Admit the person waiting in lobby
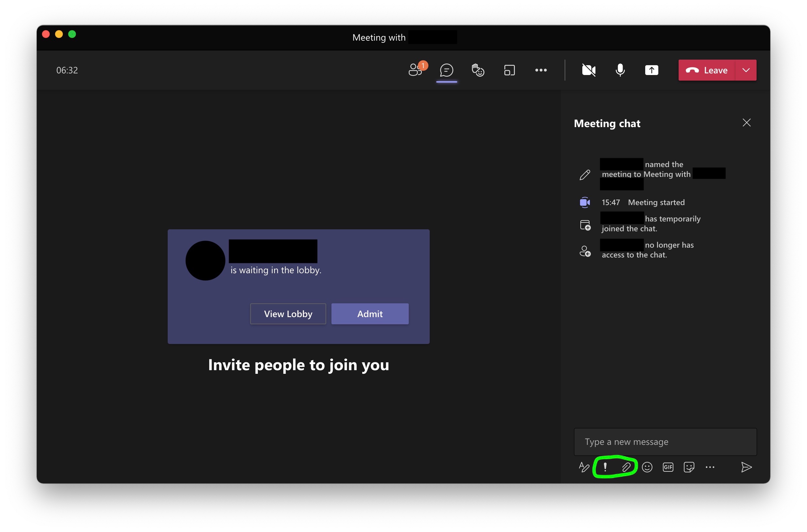 tap(370, 314)
